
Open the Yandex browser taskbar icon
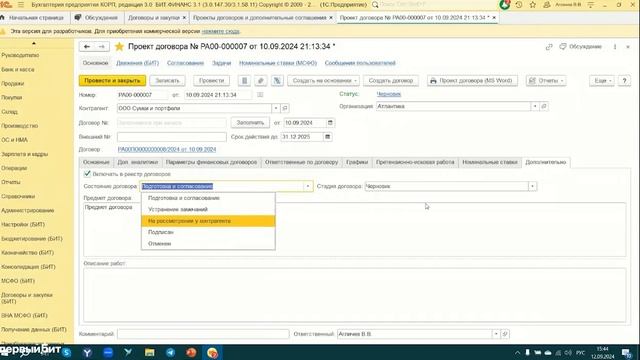click(x=87, y=352)
